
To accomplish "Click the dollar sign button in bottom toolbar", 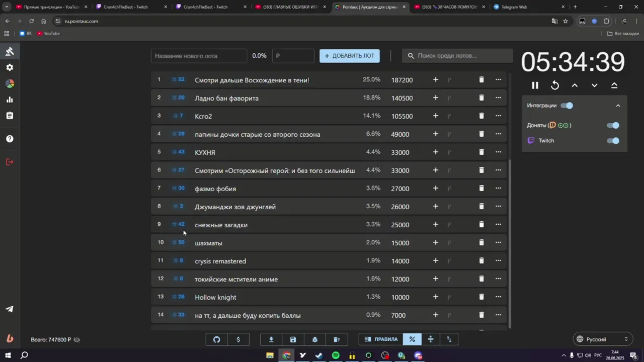I will pos(238,339).
